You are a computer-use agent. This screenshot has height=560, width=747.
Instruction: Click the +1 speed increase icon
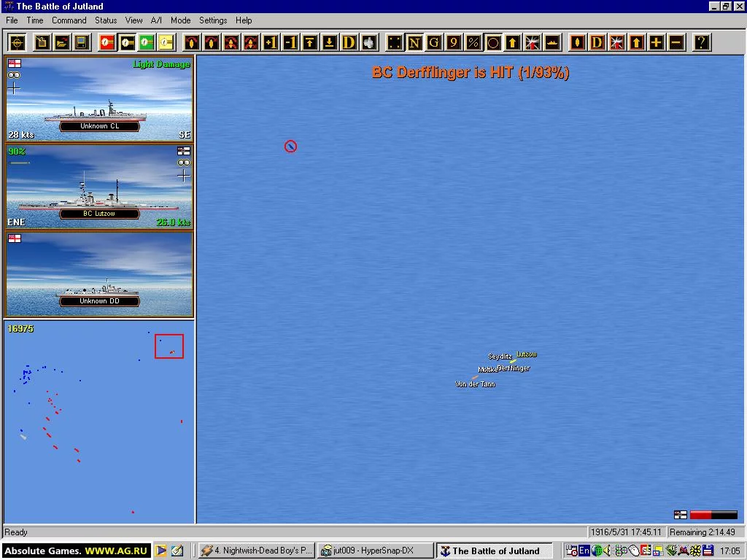[x=270, y=43]
